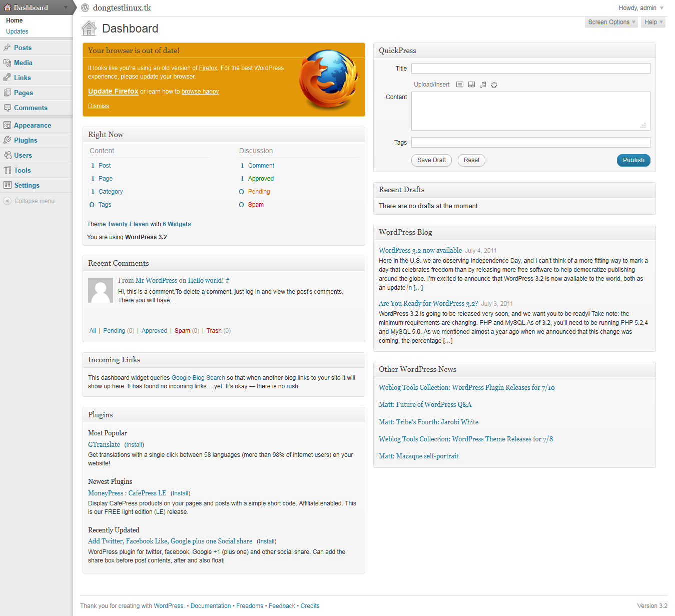Image resolution: width=675 pixels, height=616 pixels.
Task: Filter recent comments by Approved
Action: (154, 331)
